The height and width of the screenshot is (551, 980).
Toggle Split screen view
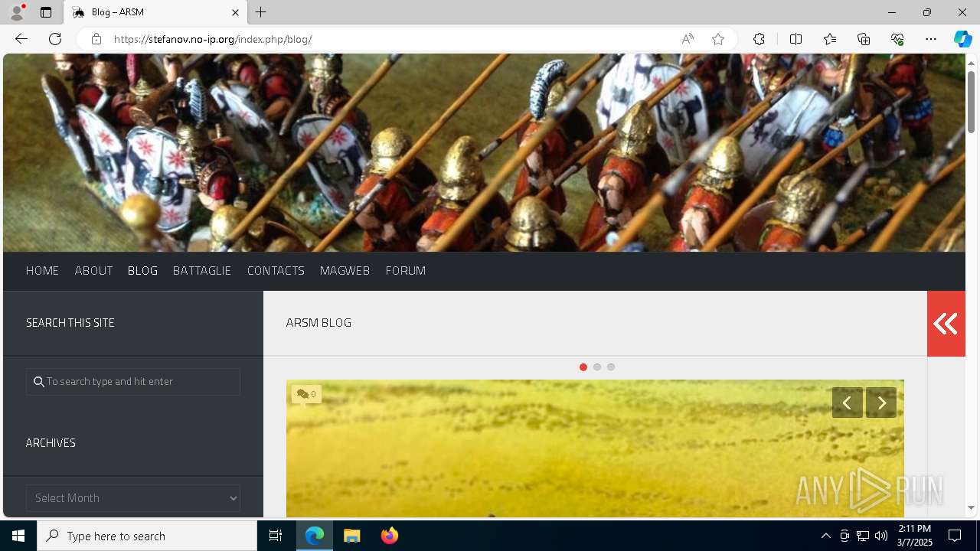coord(795,39)
